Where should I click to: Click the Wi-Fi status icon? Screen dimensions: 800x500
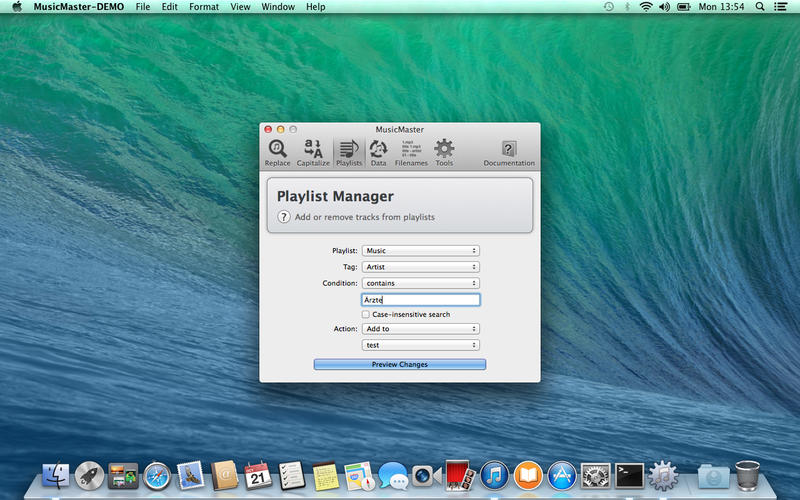[x=646, y=7]
